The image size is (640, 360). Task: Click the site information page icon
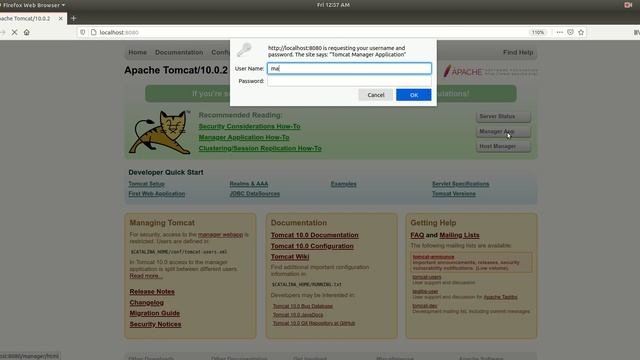tap(93, 32)
